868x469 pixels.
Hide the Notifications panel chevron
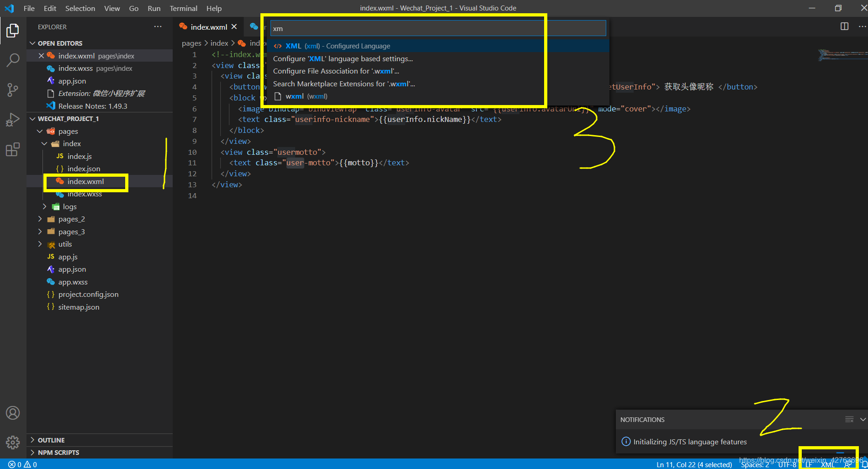click(863, 419)
